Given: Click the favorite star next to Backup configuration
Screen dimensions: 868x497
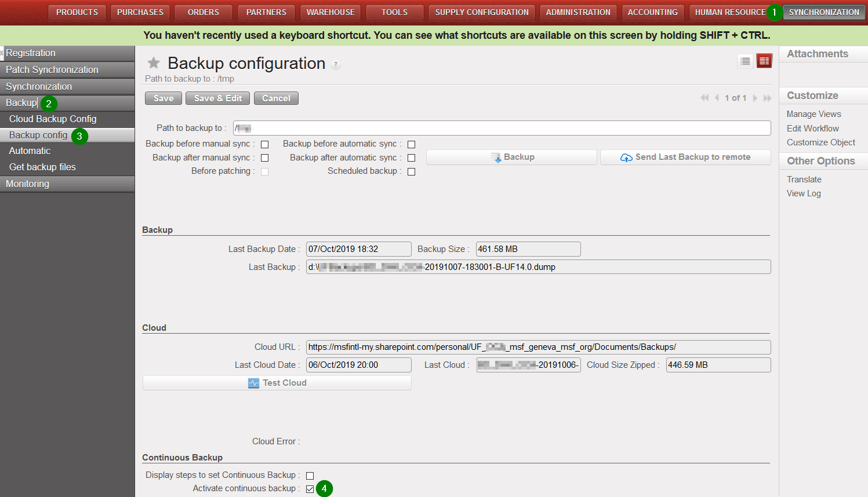Looking at the screenshot, I should pos(154,63).
